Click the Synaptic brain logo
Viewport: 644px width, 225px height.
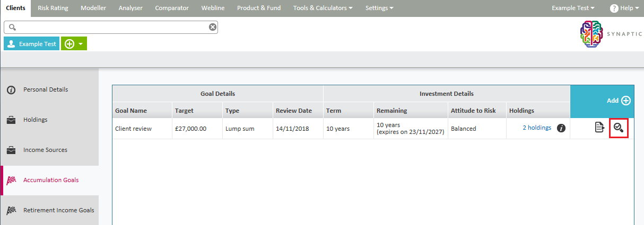pyautogui.click(x=593, y=34)
